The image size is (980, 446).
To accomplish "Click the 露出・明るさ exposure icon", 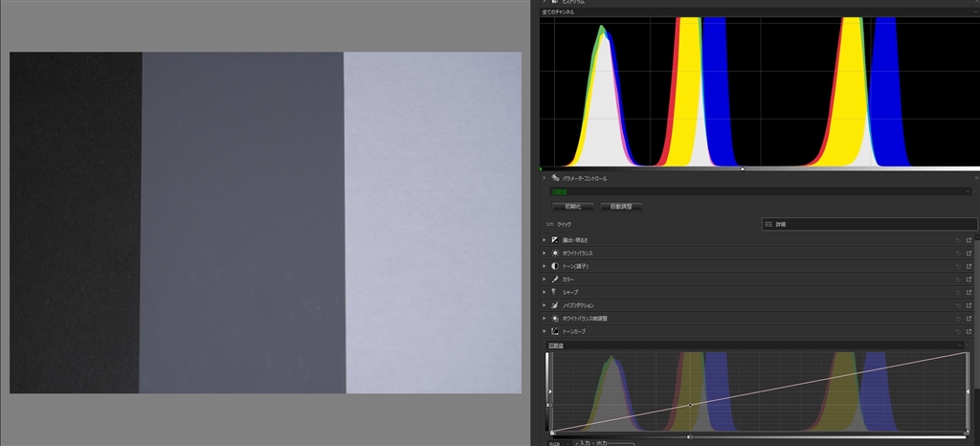I will tap(555, 240).
